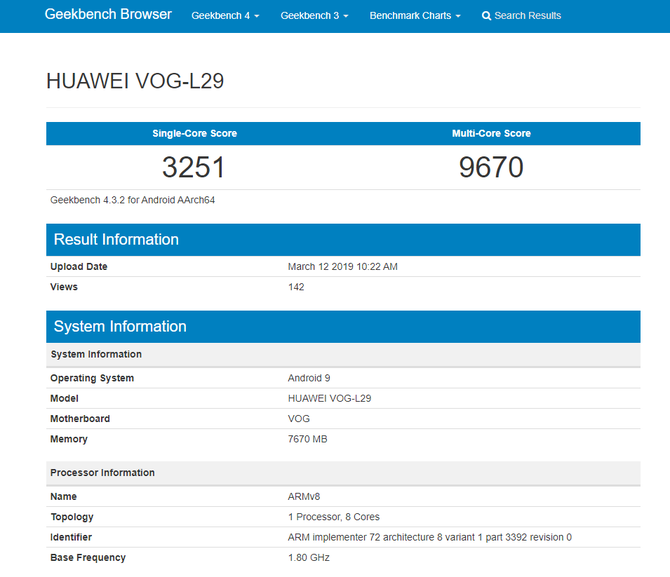
Task: Click the Memory label
Action: [x=69, y=439]
